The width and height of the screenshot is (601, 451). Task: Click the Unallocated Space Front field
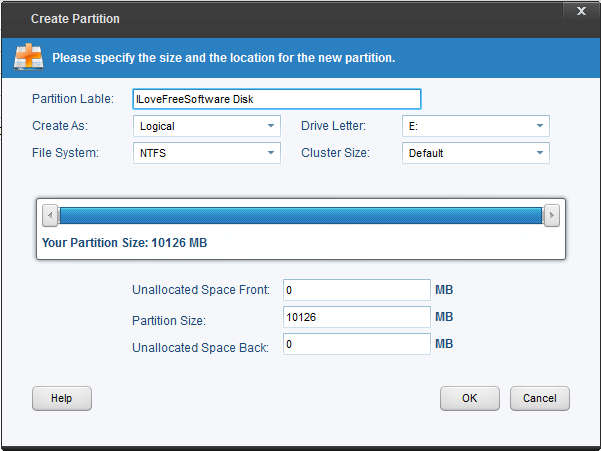point(356,290)
